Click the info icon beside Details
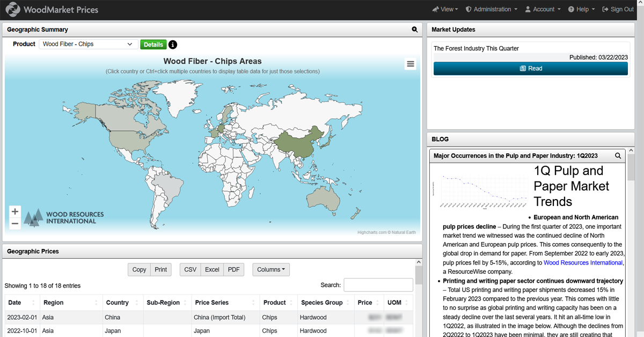This screenshot has height=337, width=644. point(173,45)
